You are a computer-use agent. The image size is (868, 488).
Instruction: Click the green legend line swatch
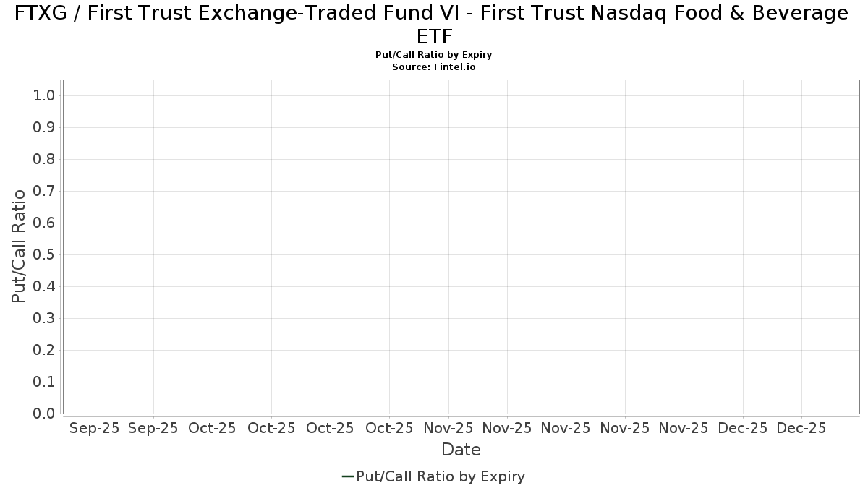pos(347,476)
